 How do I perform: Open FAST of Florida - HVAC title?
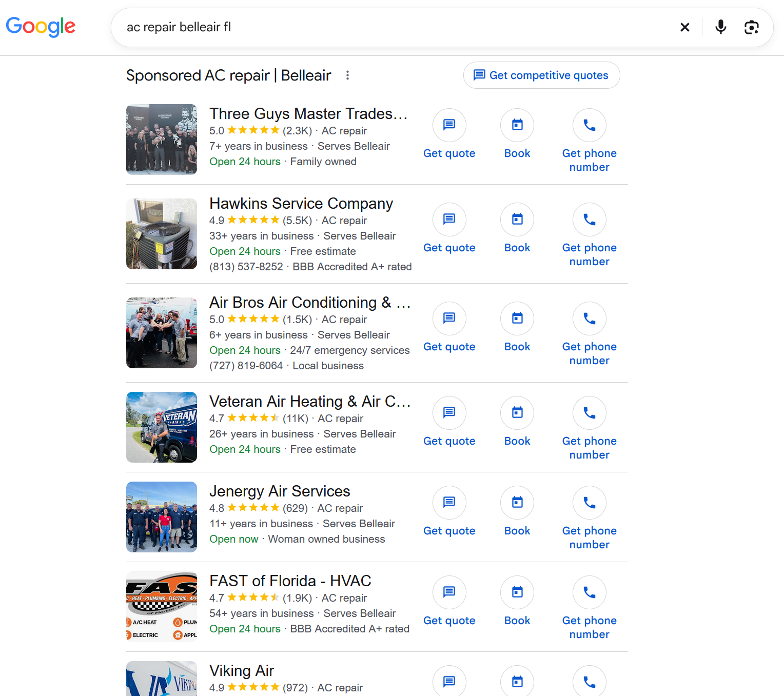(x=290, y=581)
